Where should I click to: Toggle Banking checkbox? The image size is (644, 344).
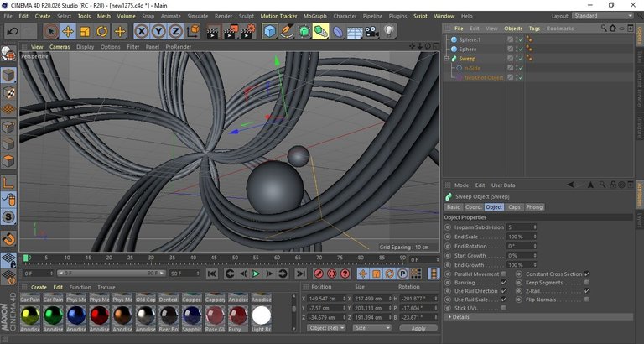click(504, 283)
